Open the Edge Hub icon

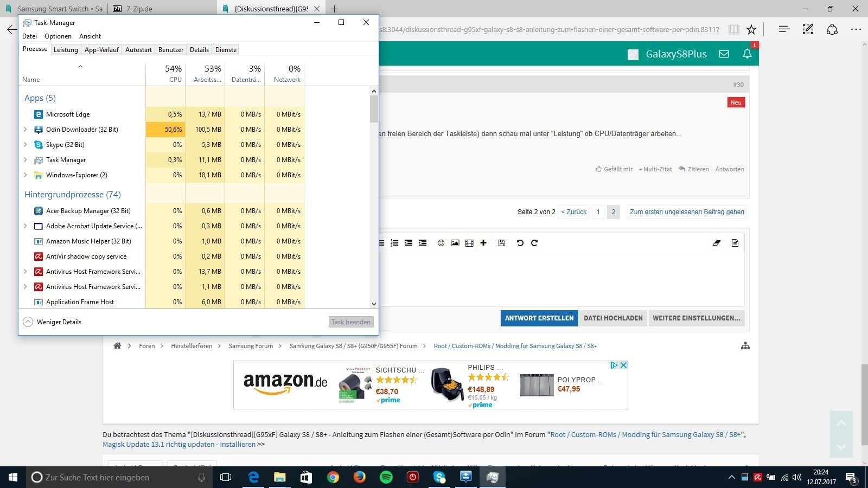(784, 29)
